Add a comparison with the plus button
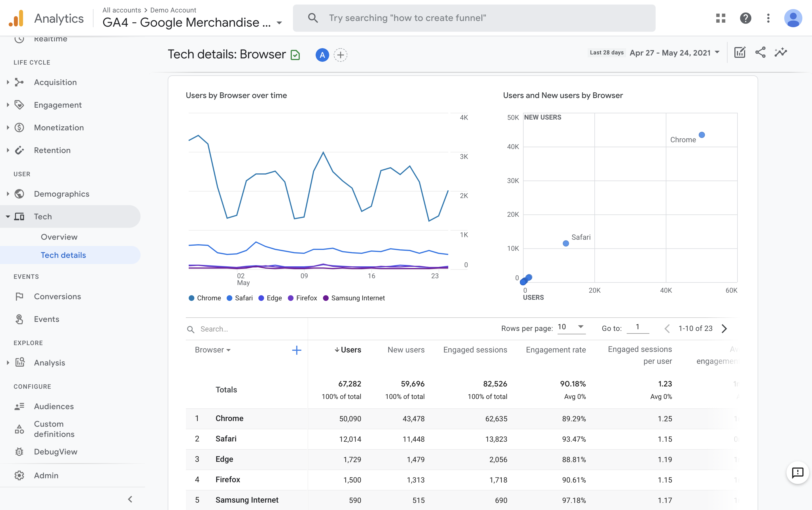Image resolution: width=812 pixels, height=510 pixels. pos(340,55)
